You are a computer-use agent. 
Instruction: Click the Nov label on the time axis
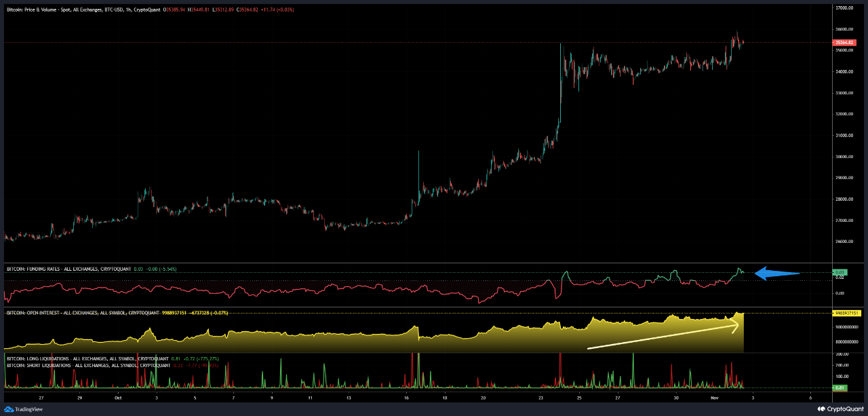(715, 398)
